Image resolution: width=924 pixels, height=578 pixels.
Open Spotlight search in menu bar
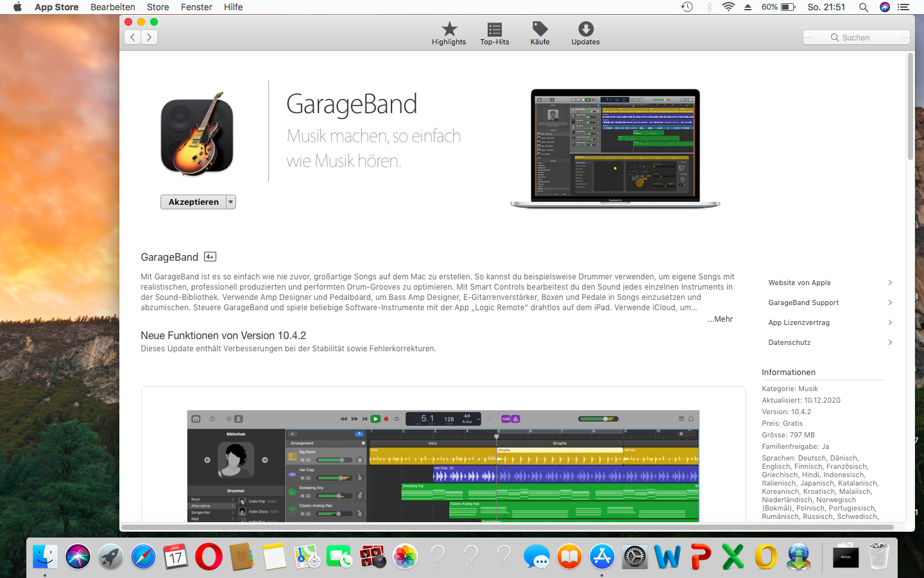click(863, 7)
